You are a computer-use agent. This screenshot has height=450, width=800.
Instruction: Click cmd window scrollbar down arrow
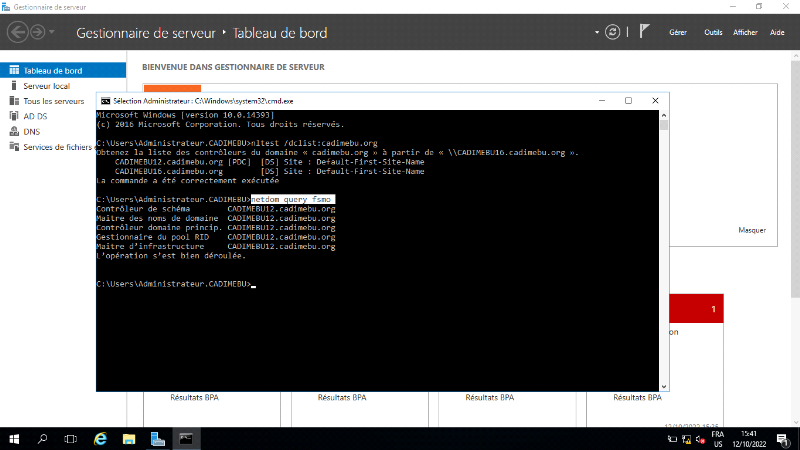[664, 387]
